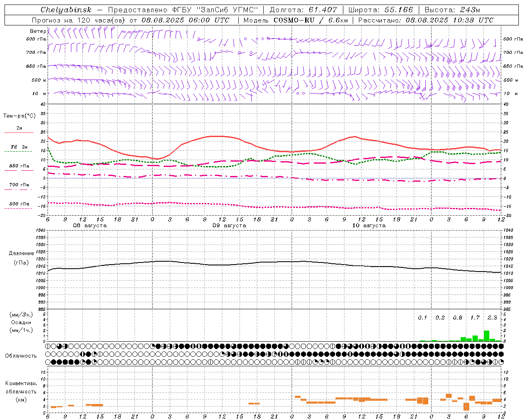Screen dimensions: 525x420
Task: Select the "Высота: 243м" elevation value
Action: 452,10
